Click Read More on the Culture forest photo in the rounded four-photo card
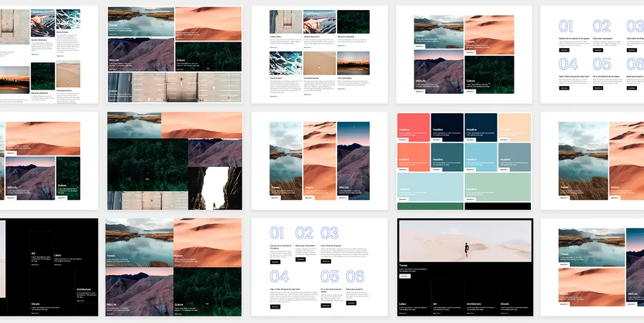 (x=470, y=91)
